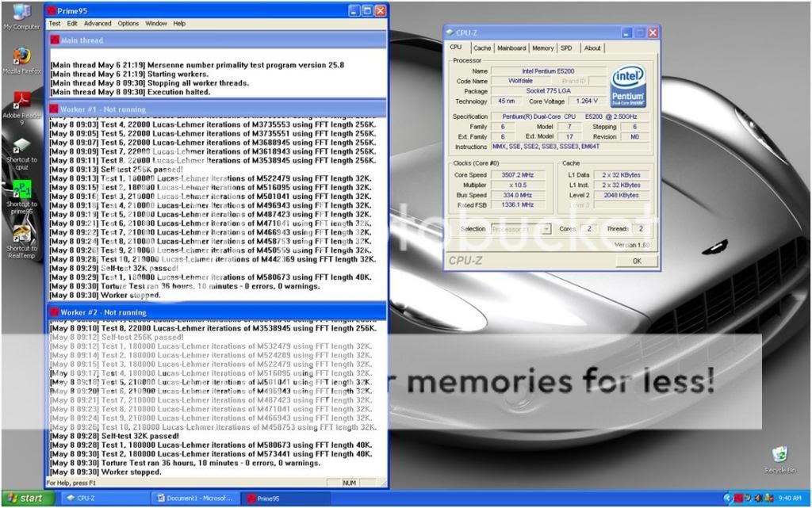Viewport: 812px width, 508px height.
Task: Click the OK button in CPU-Z
Action: click(637, 261)
